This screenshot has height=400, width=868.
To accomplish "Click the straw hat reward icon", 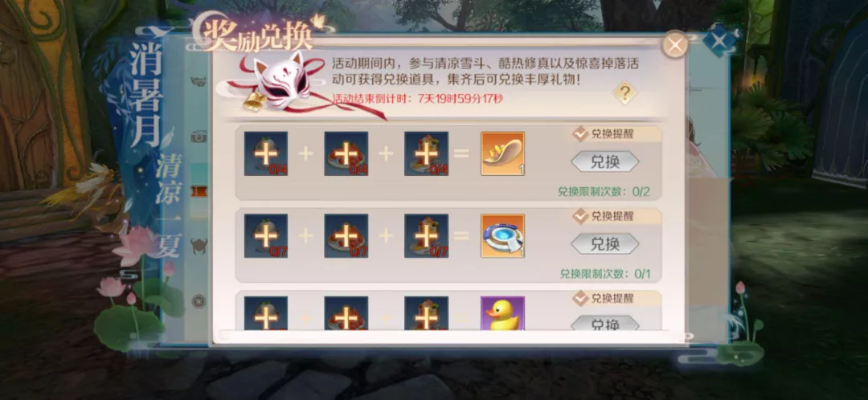I will point(502,153).
